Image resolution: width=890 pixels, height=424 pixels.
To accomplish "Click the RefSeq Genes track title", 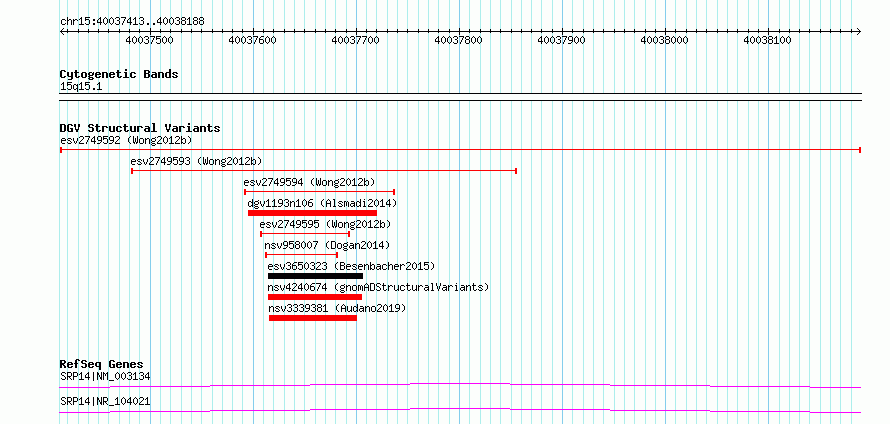I will [x=102, y=364].
